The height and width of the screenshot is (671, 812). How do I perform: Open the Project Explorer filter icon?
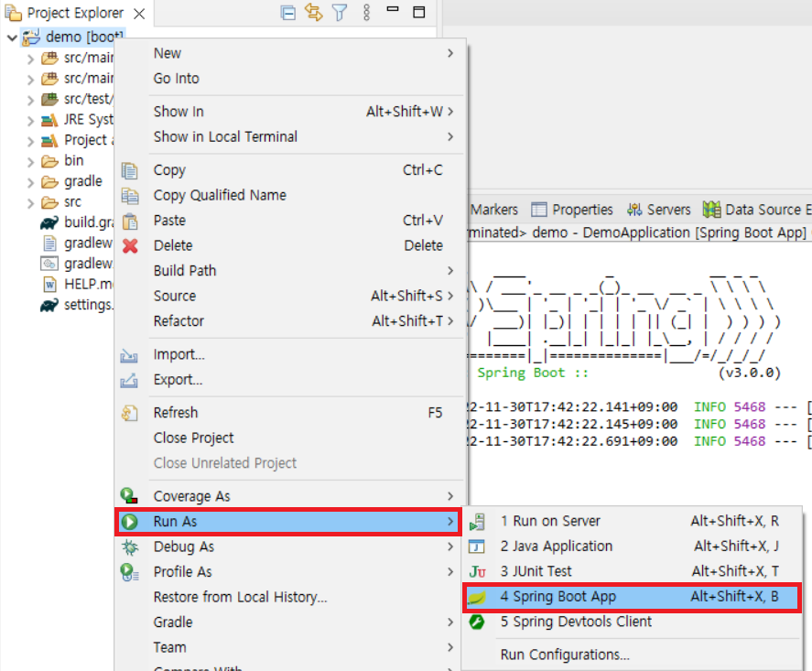point(340,12)
